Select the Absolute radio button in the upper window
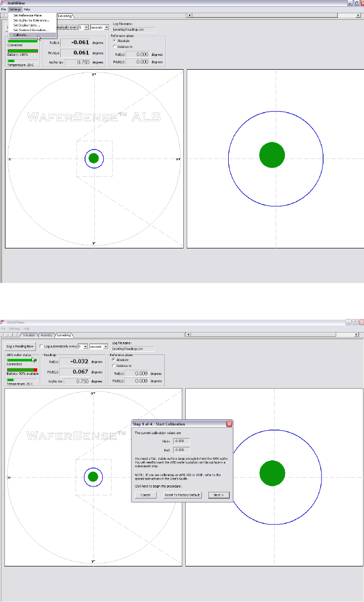This screenshot has height=602, width=364. point(115,40)
